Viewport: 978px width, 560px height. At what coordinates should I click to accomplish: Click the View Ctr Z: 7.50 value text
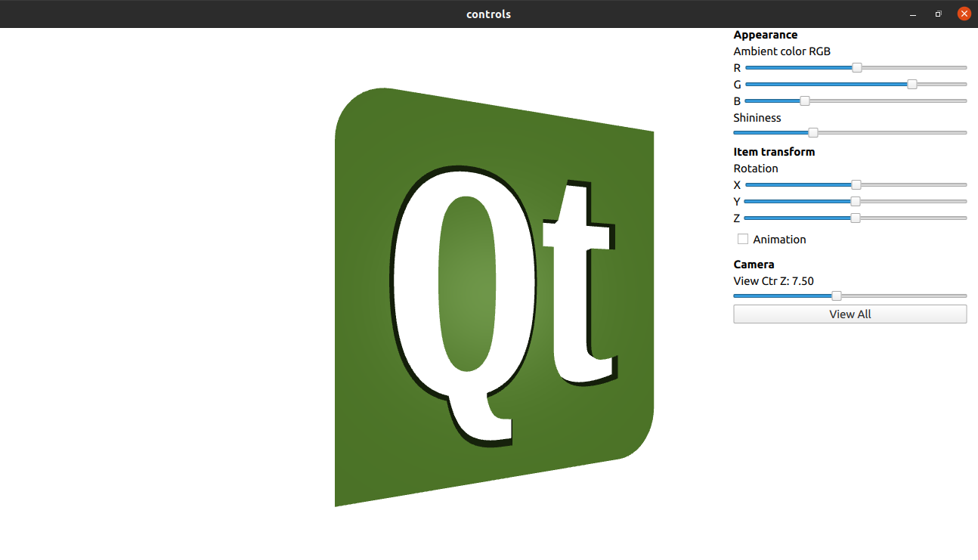[774, 281]
